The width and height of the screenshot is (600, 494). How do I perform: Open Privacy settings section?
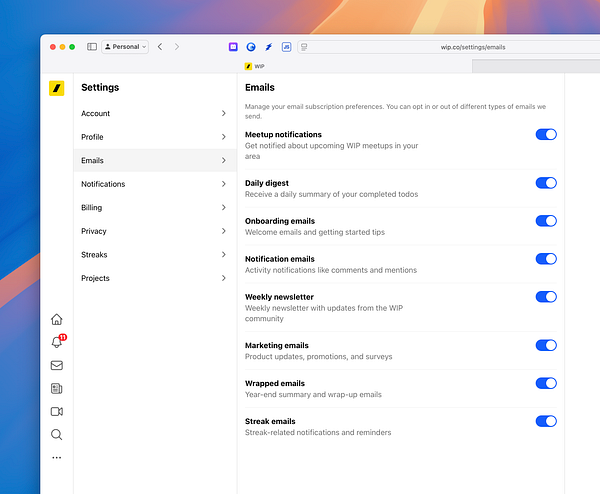(x=155, y=231)
